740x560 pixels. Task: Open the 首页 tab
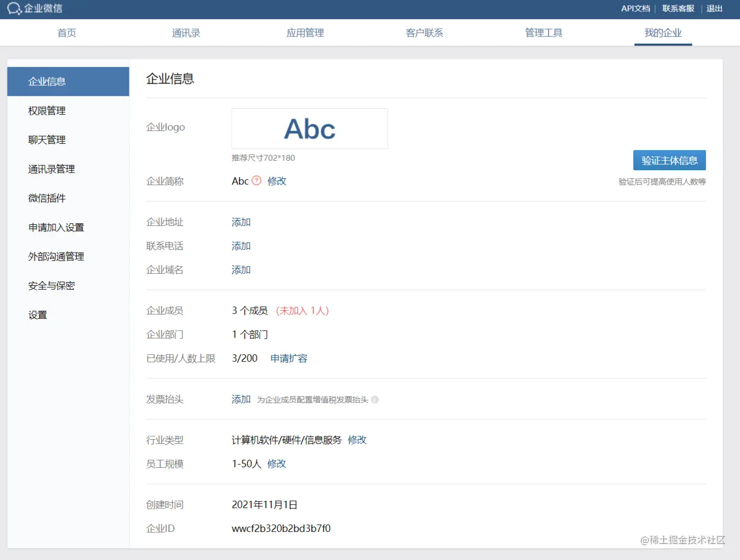pyautogui.click(x=67, y=33)
